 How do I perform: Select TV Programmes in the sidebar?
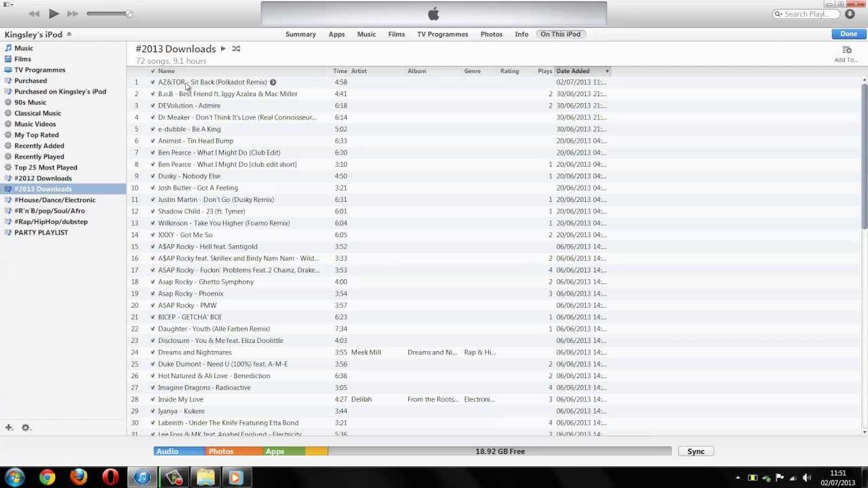[40, 70]
